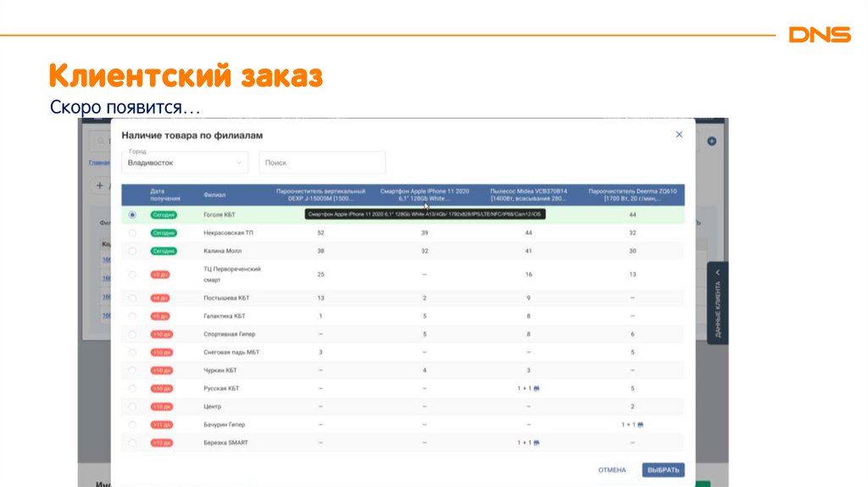Click the truck icon in Русская КБТ row

point(538,389)
